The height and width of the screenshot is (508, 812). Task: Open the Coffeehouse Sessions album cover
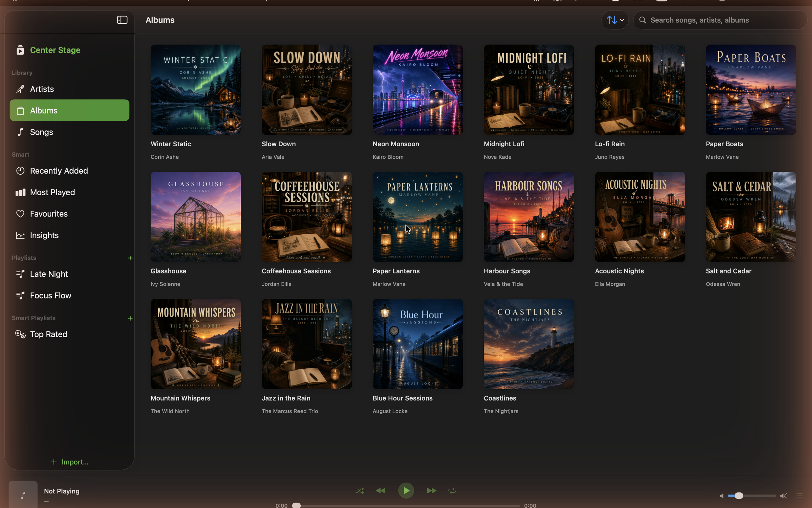pos(307,217)
